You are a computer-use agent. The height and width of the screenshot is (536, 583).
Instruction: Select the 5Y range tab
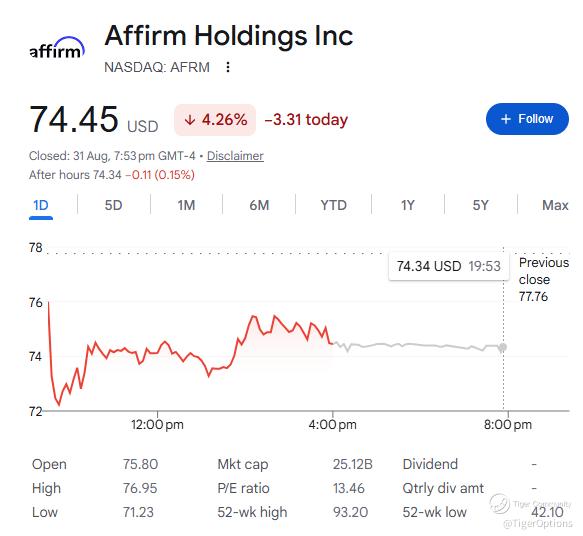click(480, 205)
